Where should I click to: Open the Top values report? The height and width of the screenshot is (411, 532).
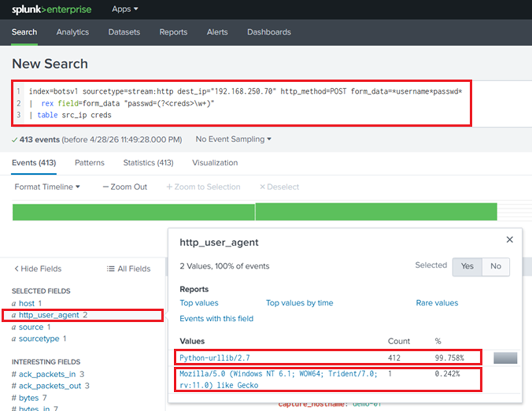coord(199,303)
